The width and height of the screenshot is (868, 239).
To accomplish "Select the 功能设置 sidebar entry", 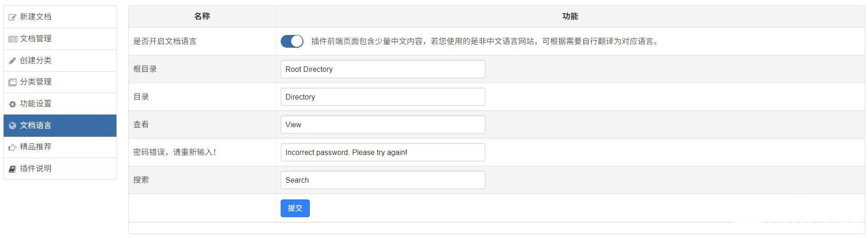I will [x=60, y=104].
